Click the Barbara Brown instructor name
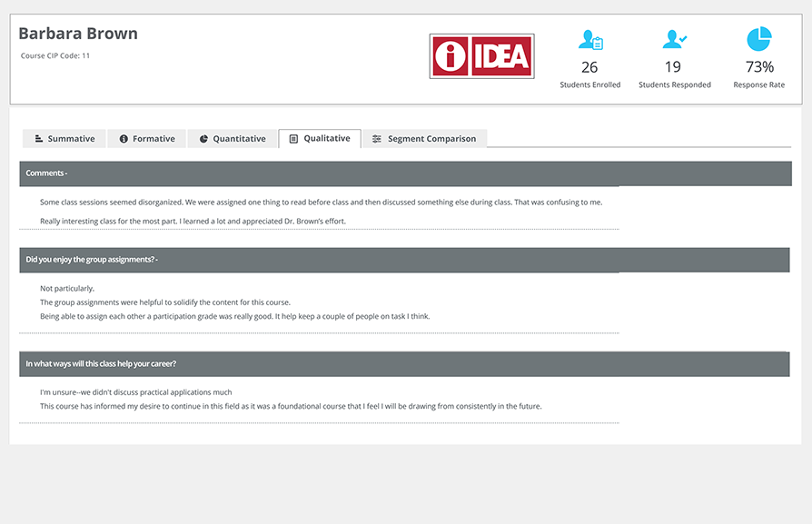The height and width of the screenshot is (524, 812). (x=78, y=34)
